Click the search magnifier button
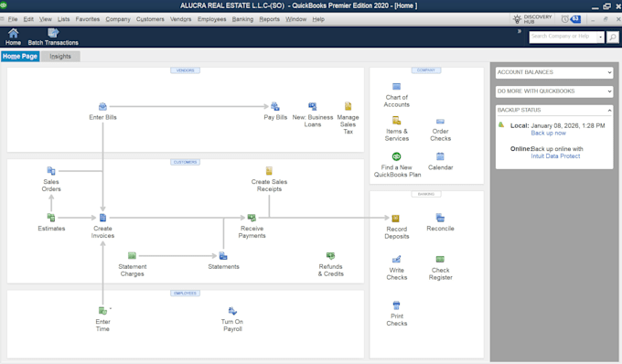The image size is (622, 364). tap(613, 37)
